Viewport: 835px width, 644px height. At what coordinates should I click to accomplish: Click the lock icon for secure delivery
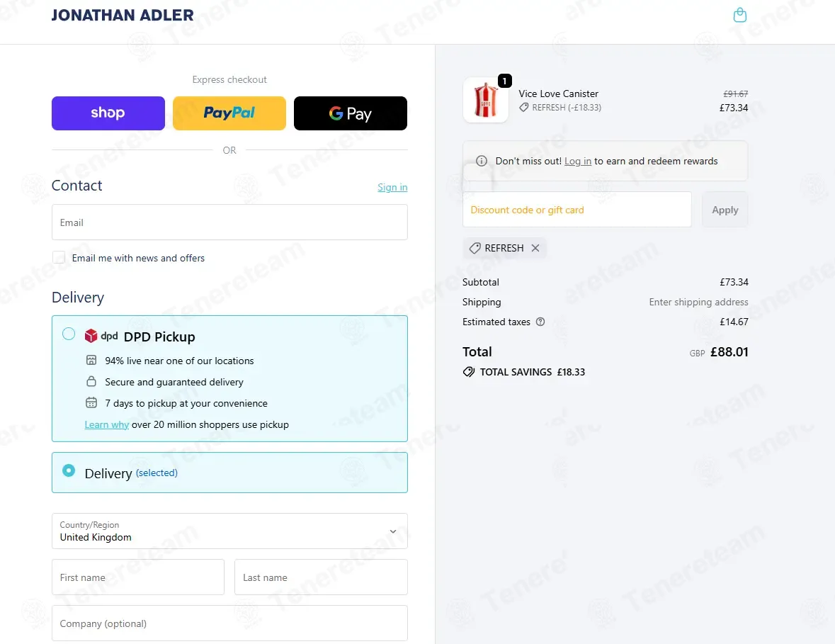tap(91, 381)
